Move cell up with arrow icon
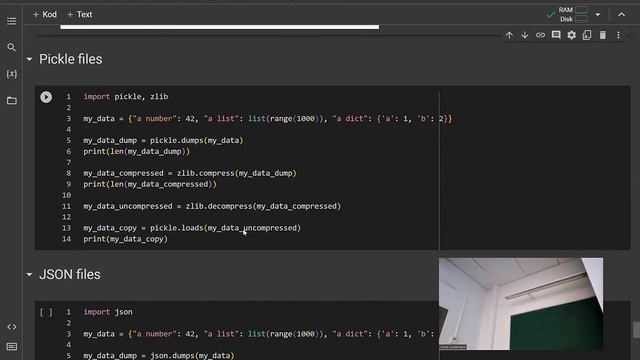This screenshot has height=360, width=640. coord(509,36)
